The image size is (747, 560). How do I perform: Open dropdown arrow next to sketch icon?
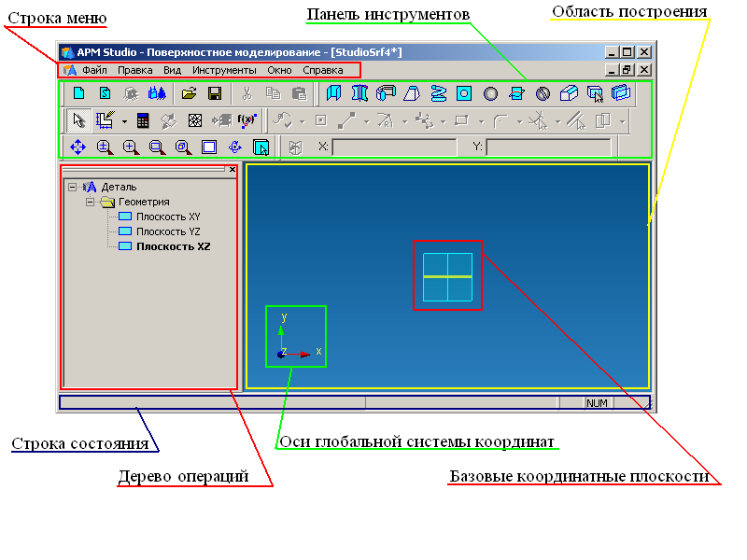[x=124, y=122]
